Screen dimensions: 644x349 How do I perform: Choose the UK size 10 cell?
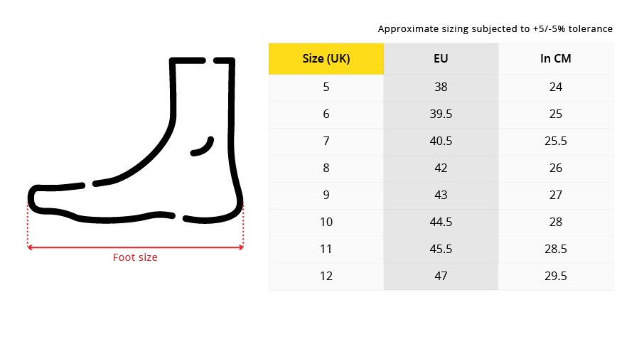(x=326, y=222)
